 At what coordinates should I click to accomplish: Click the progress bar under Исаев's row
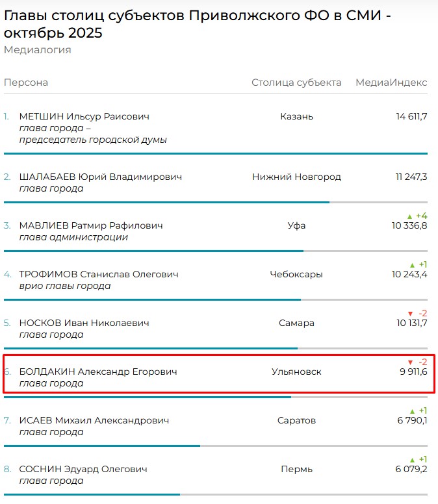coord(102,446)
